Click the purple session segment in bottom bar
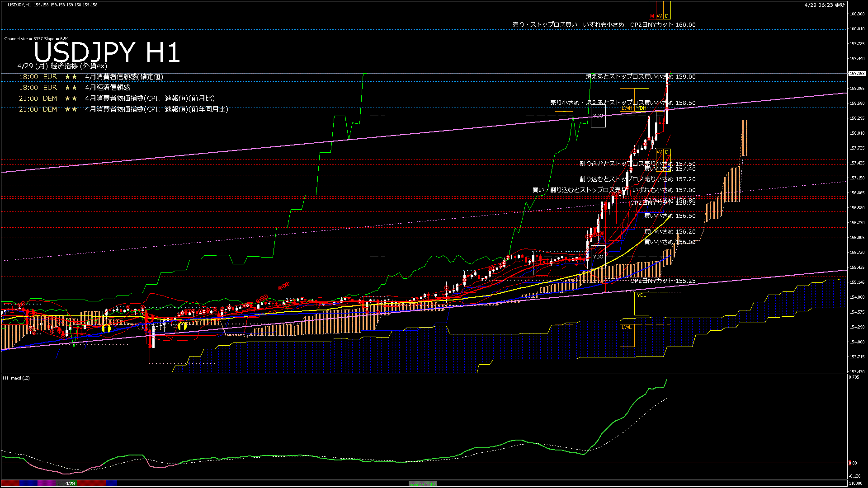 point(47,483)
